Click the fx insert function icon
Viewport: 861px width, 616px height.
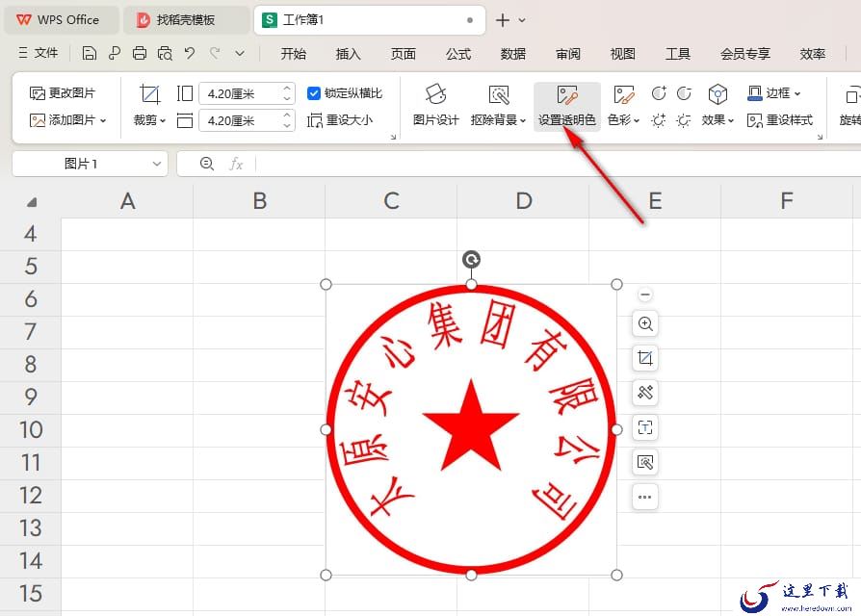[x=236, y=164]
